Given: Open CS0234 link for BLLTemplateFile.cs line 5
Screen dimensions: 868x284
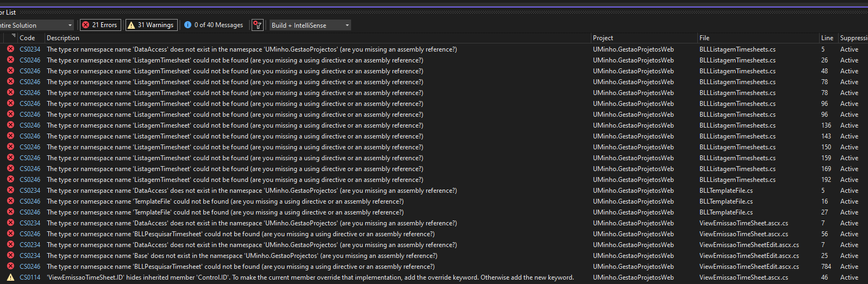Looking at the screenshot, I should [x=30, y=191].
